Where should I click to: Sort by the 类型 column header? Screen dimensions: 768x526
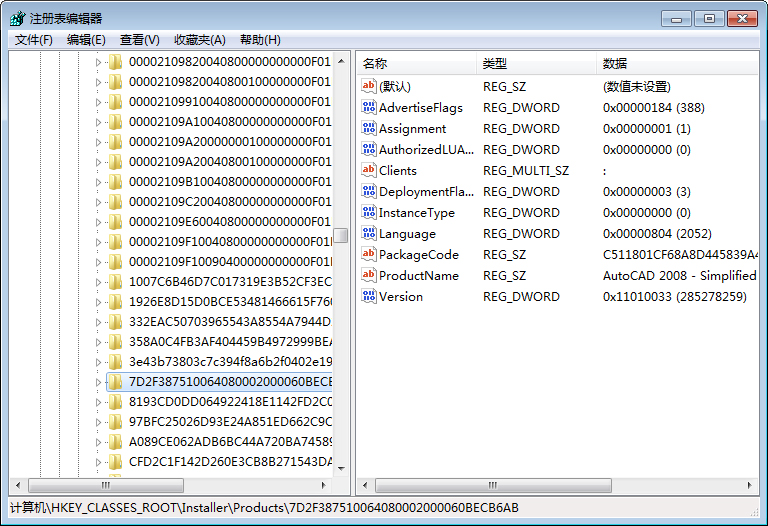point(536,63)
